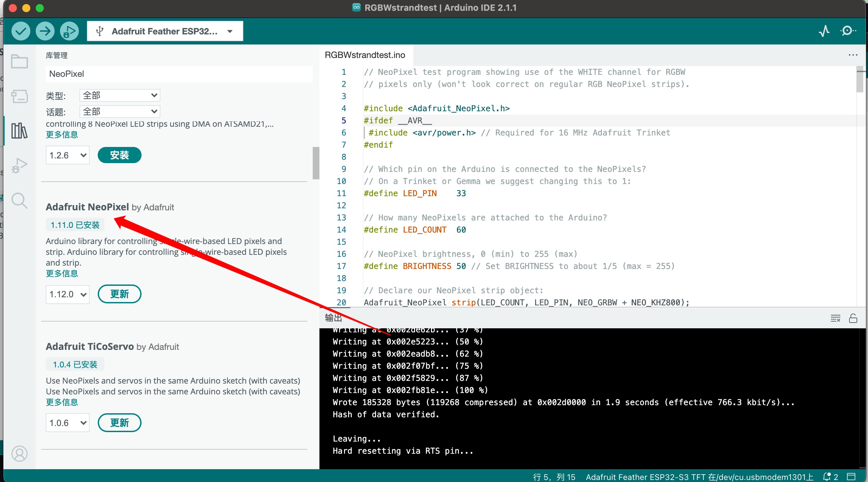Open the 1.0.6 version dropdown for TiCoServo

(68, 423)
